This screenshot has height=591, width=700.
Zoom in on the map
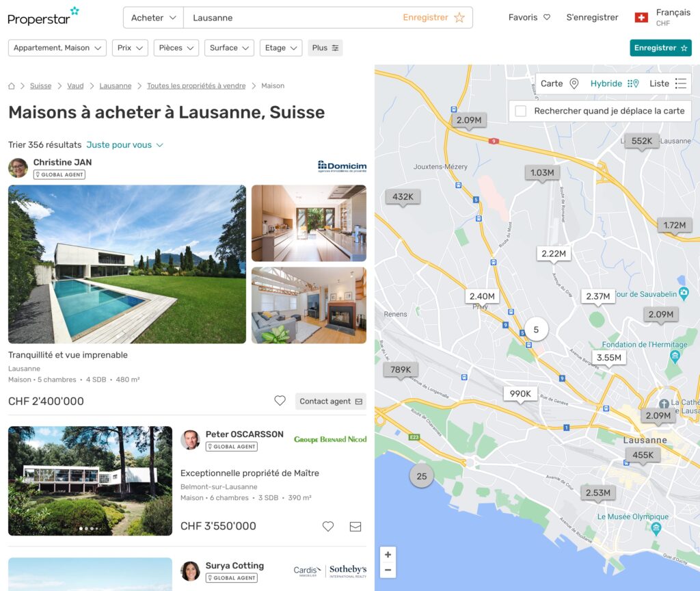pos(388,554)
